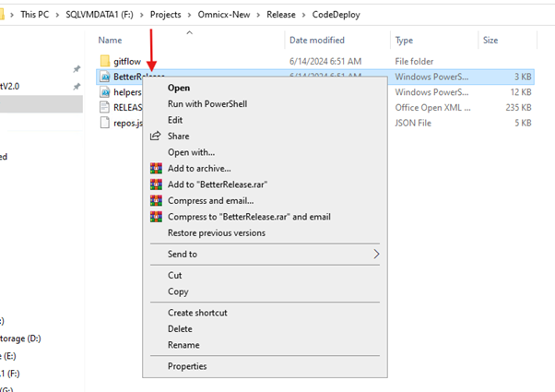Select the gitflow folder name
This screenshot has width=555, height=392.
[127, 62]
